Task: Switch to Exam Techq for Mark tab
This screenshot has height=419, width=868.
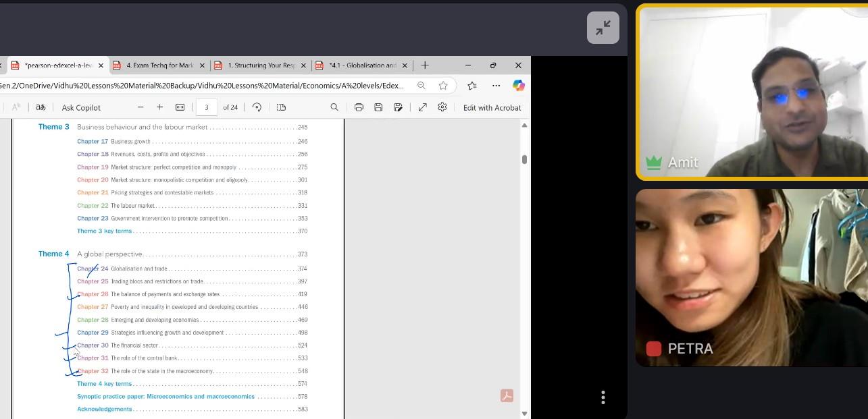Action: coord(159,65)
